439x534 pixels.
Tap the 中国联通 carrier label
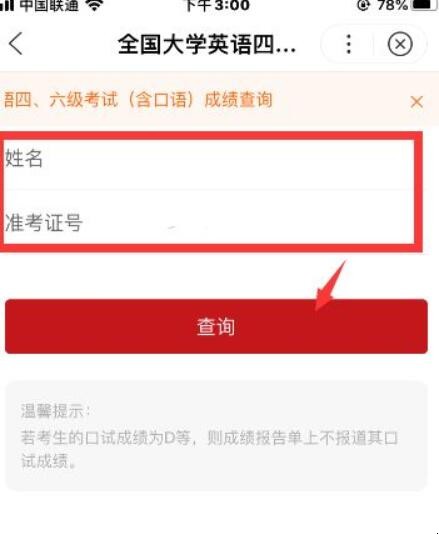tap(49, 5)
